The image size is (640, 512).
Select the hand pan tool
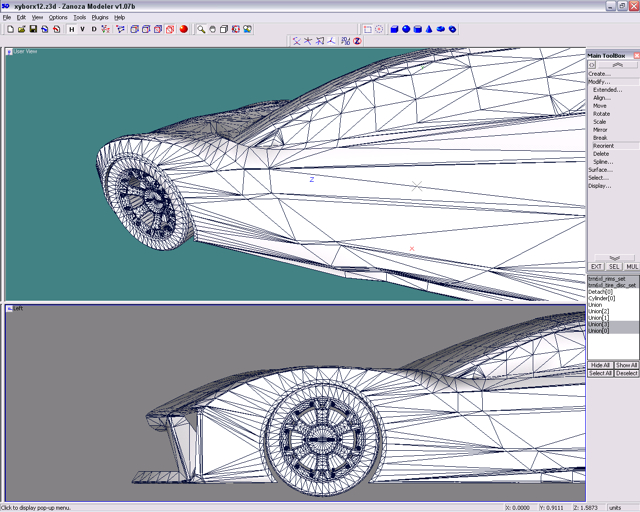click(x=213, y=29)
